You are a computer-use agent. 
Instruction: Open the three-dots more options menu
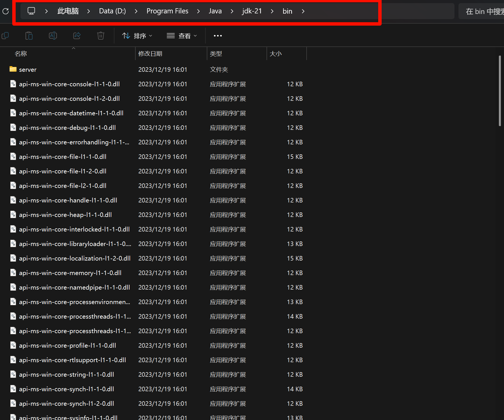point(218,36)
